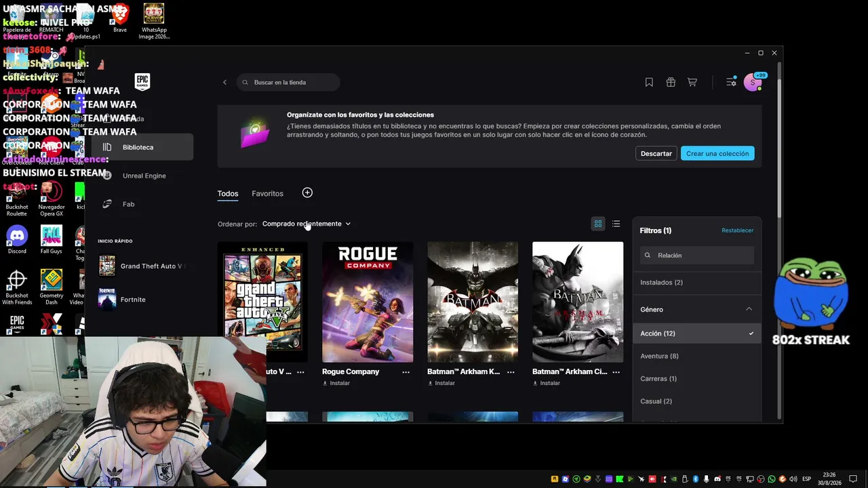Install Rogue Company
This screenshot has width=868, height=488.
(x=336, y=384)
